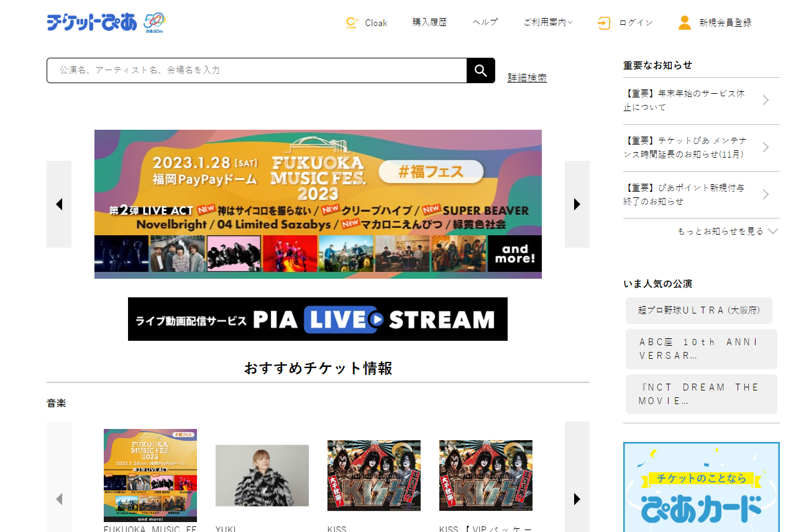
Task: Go to ログイン
Action: pos(636,23)
